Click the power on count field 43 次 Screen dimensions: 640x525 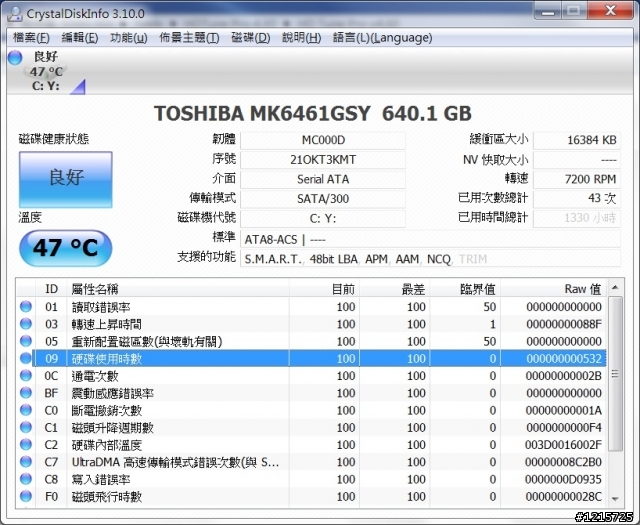(577, 198)
